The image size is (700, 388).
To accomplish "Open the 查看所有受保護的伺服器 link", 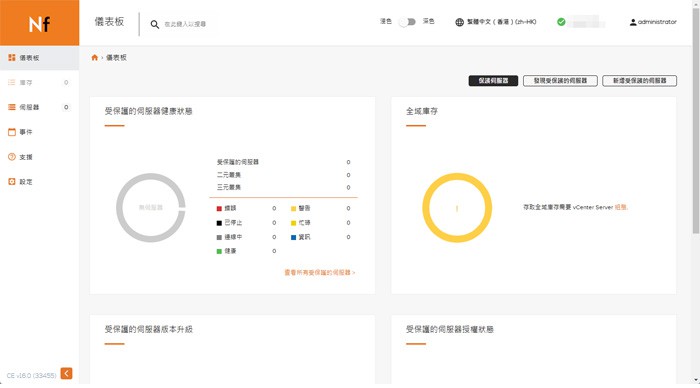I will coord(320,272).
